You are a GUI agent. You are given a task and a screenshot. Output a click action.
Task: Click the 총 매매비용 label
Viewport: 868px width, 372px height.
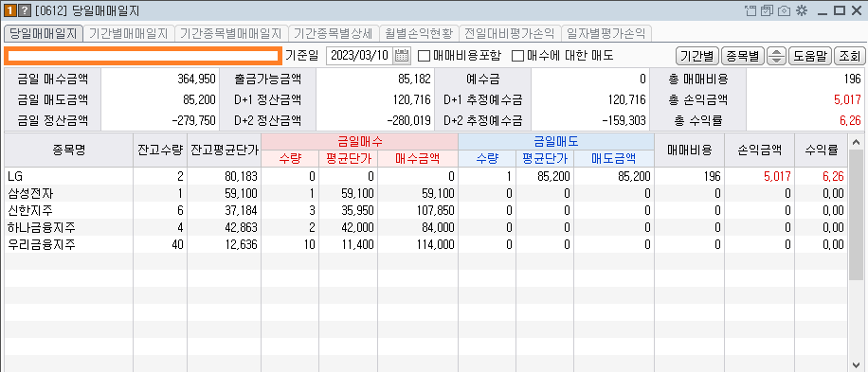tap(697, 80)
